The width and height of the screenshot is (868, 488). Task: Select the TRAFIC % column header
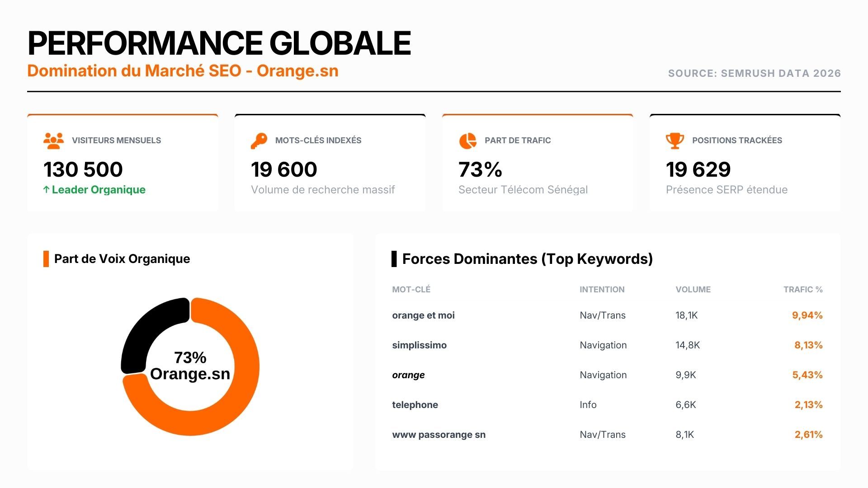[803, 290]
